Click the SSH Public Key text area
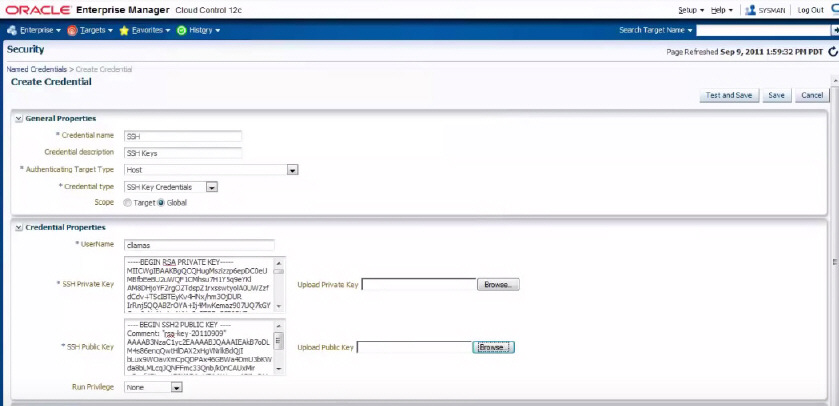 199,347
